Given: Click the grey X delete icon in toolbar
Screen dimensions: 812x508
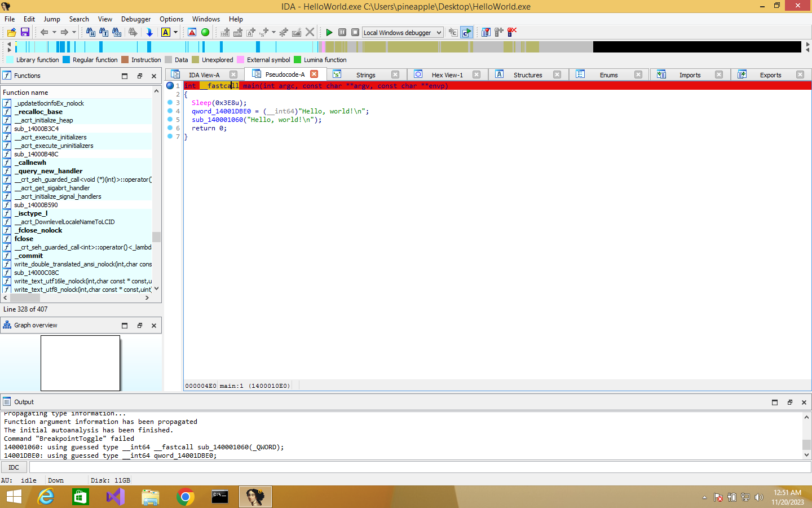Looking at the screenshot, I should (310, 32).
